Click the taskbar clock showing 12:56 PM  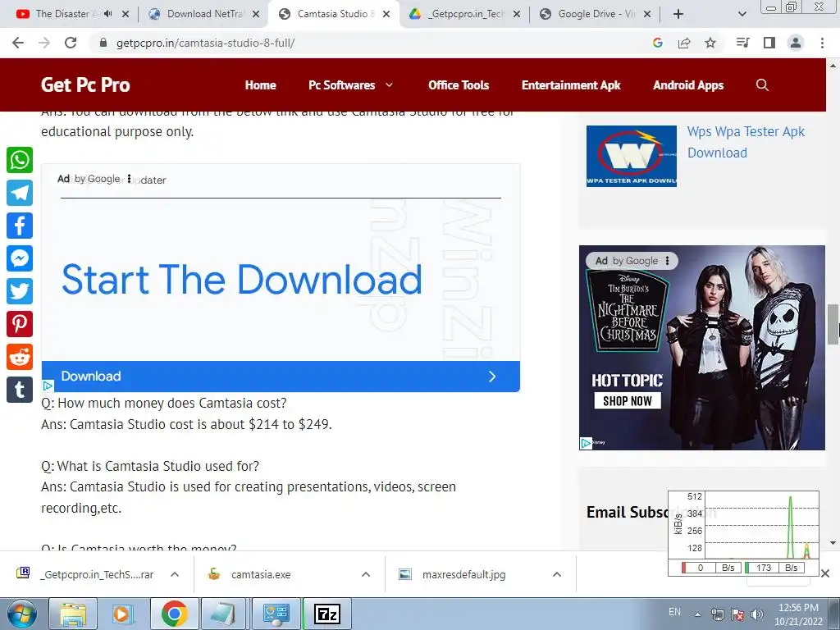point(798,614)
